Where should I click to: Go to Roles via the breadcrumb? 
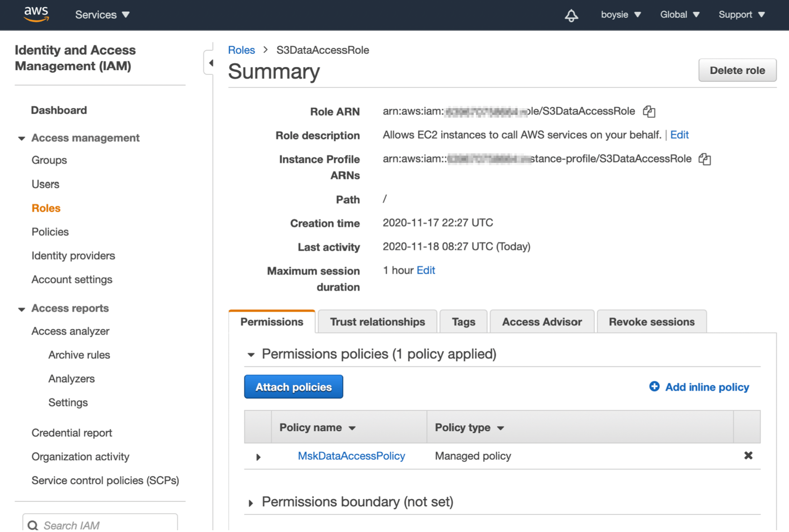click(242, 50)
